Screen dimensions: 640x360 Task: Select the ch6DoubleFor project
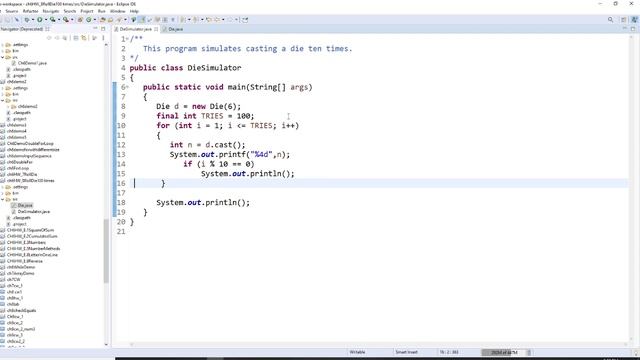(x=19, y=162)
